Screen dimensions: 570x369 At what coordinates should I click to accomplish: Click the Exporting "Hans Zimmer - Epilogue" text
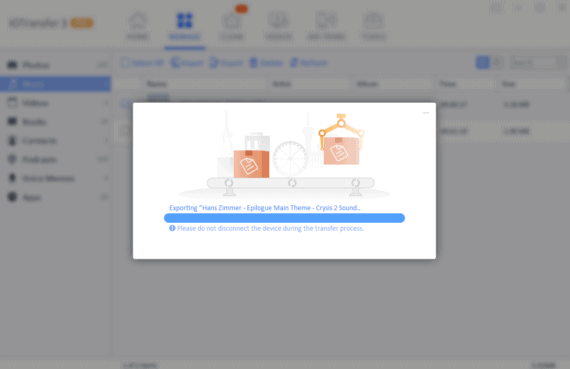(x=265, y=208)
